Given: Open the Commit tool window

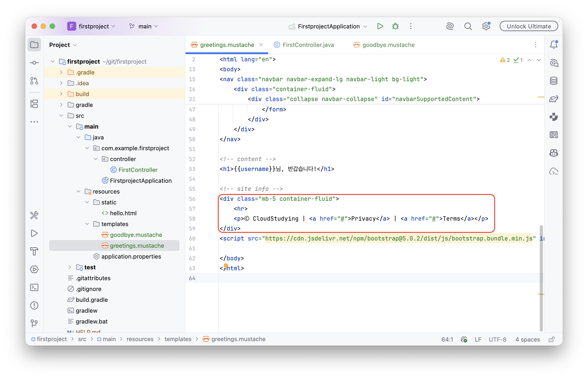Looking at the screenshot, I should click(34, 63).
